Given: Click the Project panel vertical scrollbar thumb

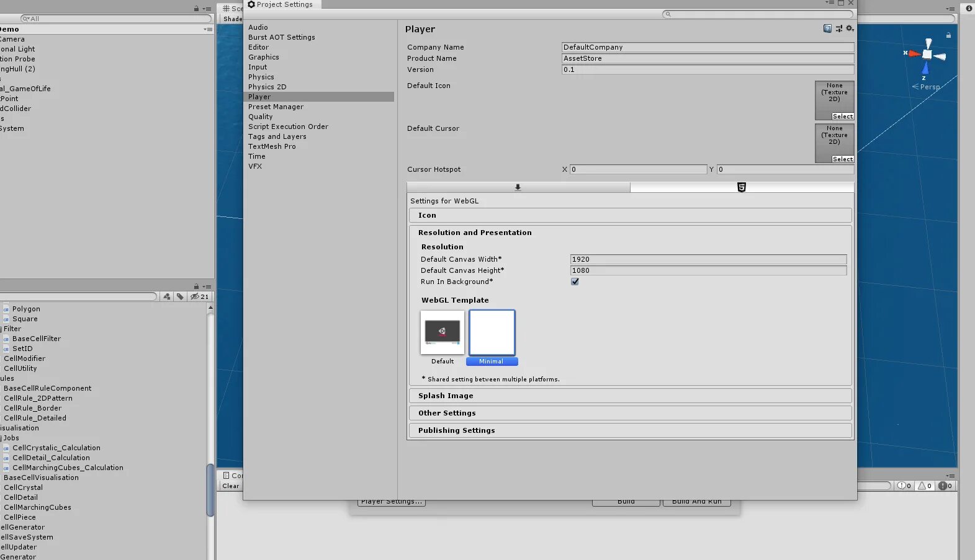Looking at the screenshot, I should point(210,490).
